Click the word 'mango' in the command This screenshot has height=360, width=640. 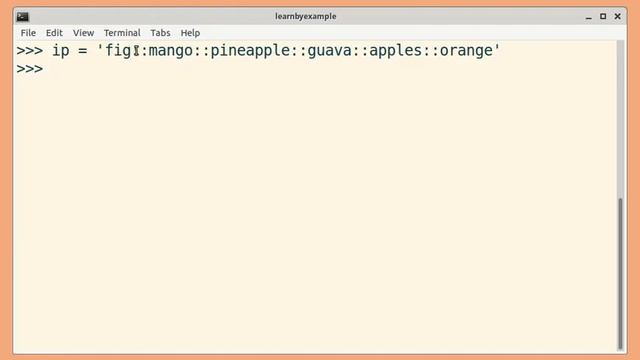click(x=170, y=51)
